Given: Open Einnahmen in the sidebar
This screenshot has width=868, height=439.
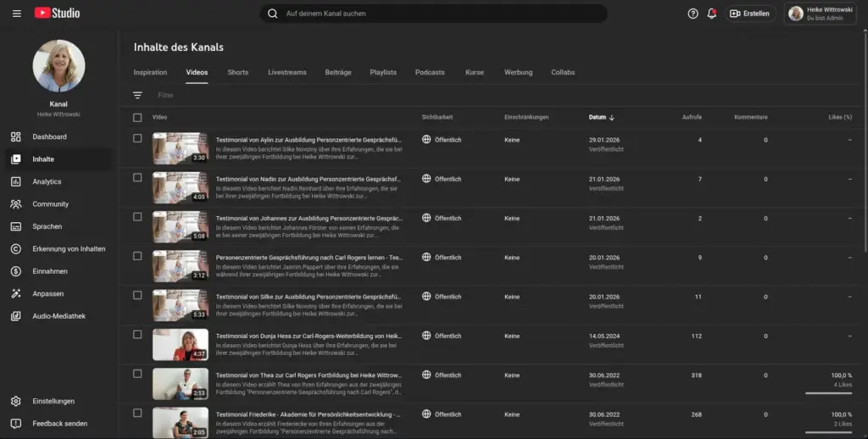Looking at the screenshot, I should coord(58,271).
